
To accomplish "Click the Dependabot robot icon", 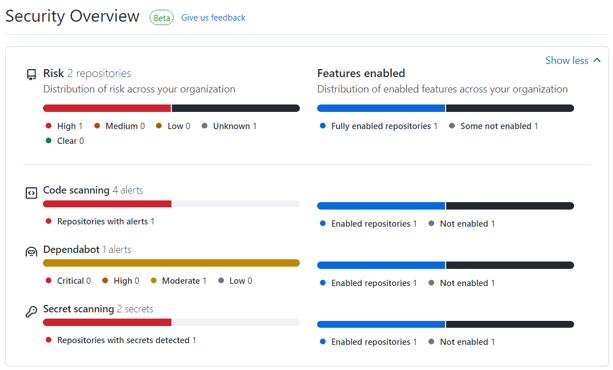I will [31, 252].
